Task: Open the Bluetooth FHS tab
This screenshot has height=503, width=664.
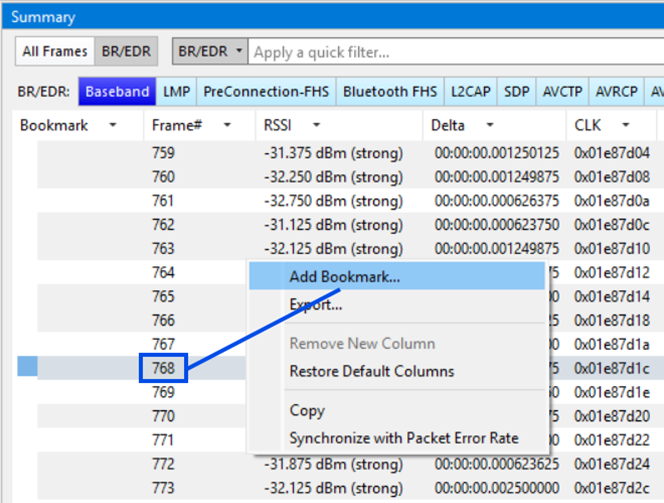Action: pyautogui.click(x=390, y=91)
